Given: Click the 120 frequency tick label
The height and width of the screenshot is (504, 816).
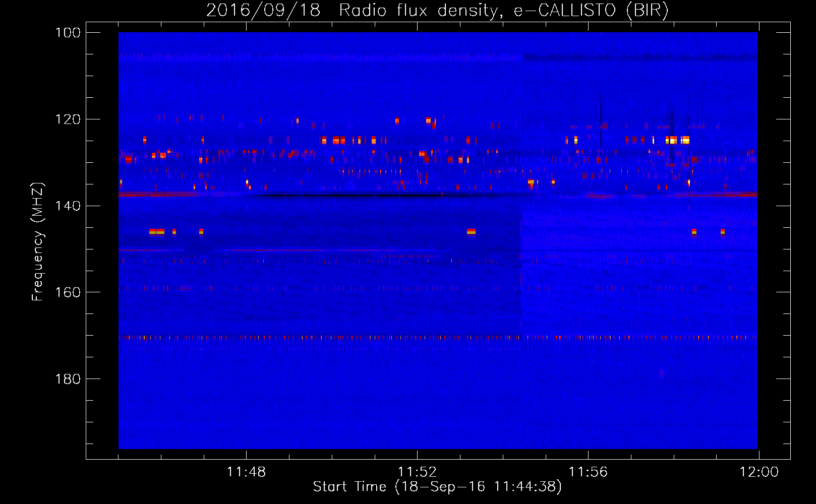Looking at the screenshot, I should point(68,119).
